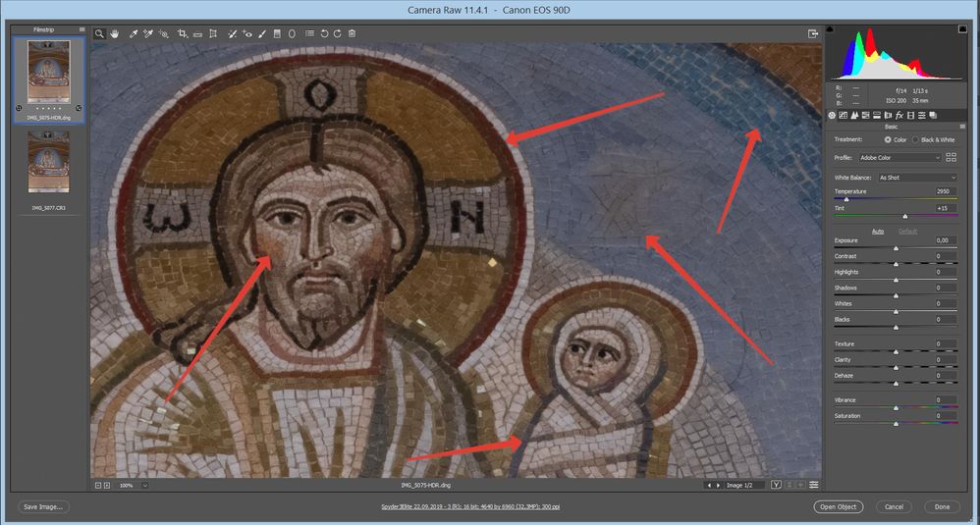Open the Split Toning panel tab
Viewport: 980px width, 525px height.
click(x=877, y=116)
